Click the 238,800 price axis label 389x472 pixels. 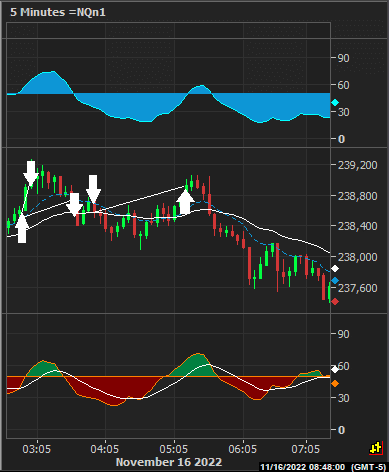click(358, 196)
